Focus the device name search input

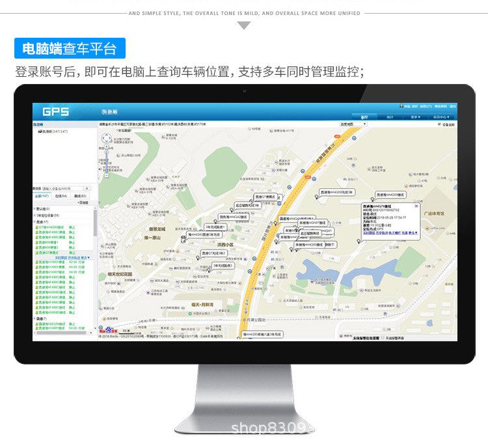(63, 188)
